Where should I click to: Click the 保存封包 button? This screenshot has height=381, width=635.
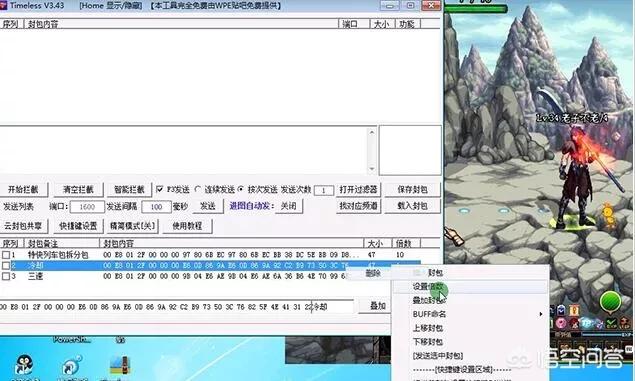point(412,189)
